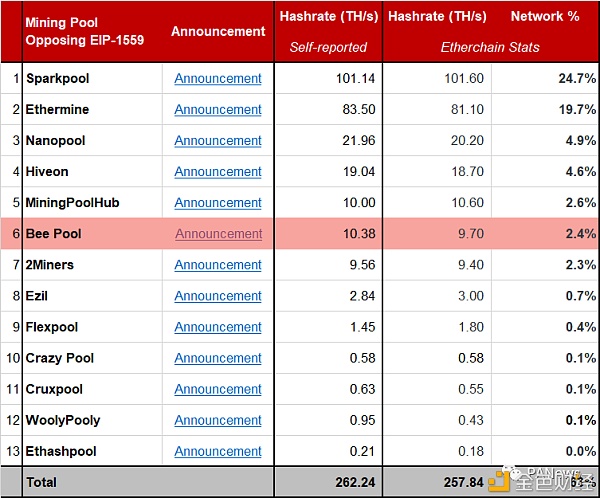Click the network share 24.7%

point(577,78)
